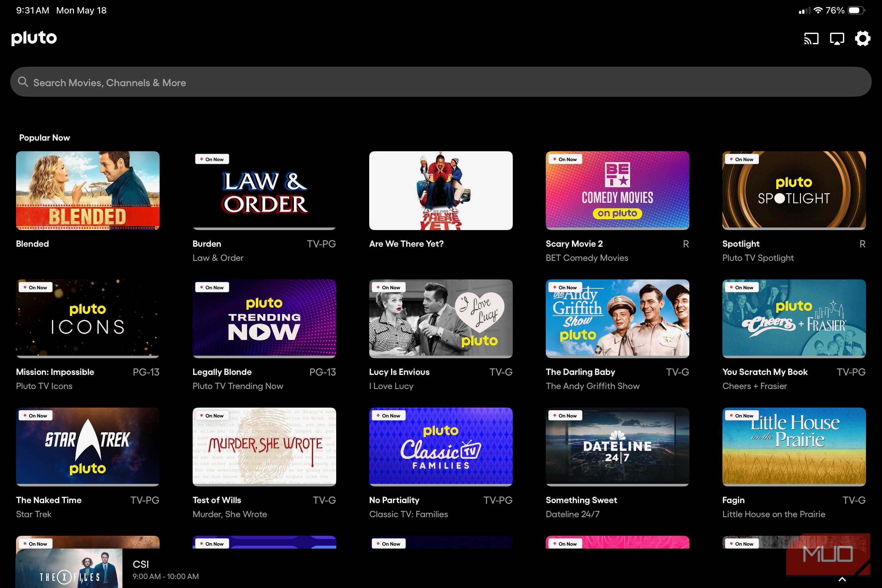Click 'No Partiality' title

pos(394,500)
